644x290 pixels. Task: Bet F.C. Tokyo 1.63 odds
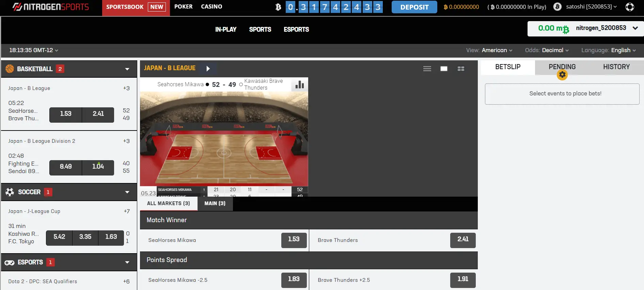tap(111, 238)
